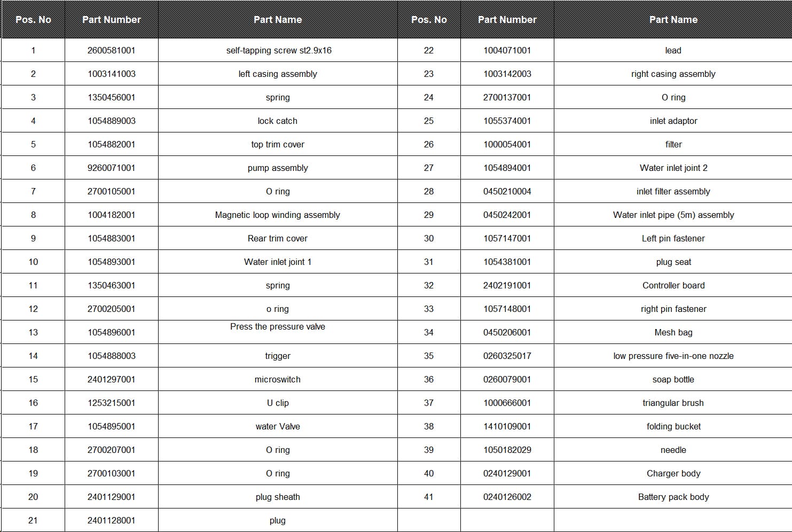Click part number 0240129001 for Charger body
The height and width of the screenshot is (532, 792).
507,473
